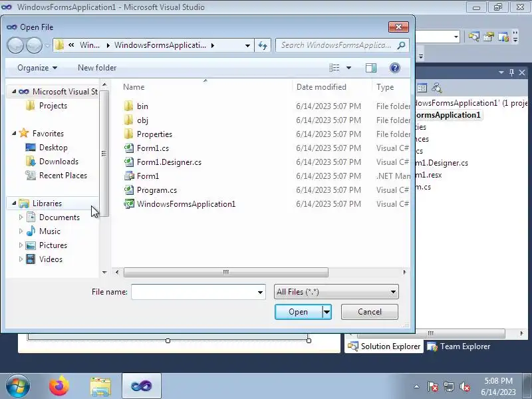Sort by the Type column header
532x399 pixels.
click(385, 87)
